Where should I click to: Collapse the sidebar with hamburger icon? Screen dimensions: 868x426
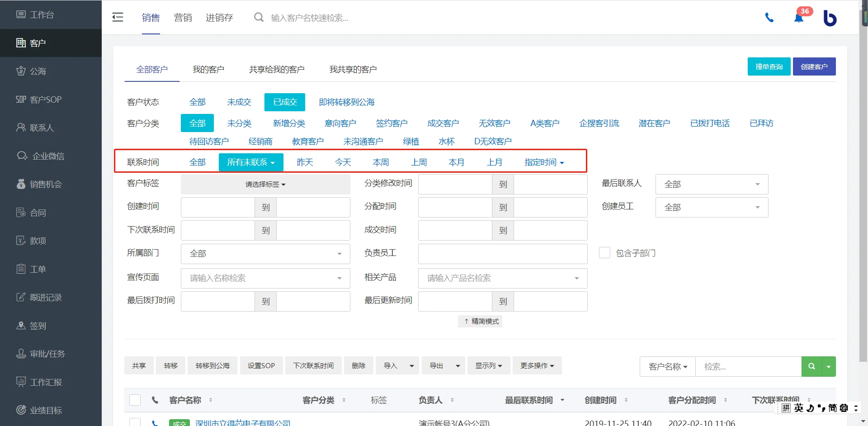[118, 17]
